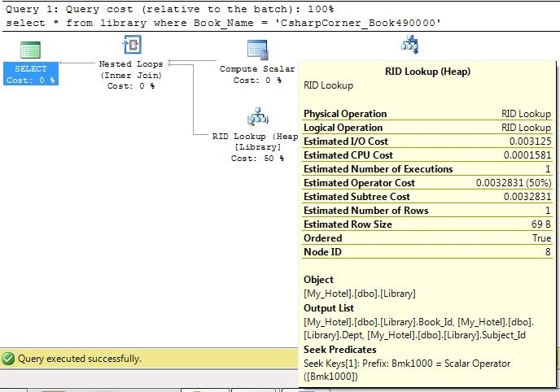Click the SELECT operator table icon
Screen dimensions: 560x392
pyautogui.click(x=30, y=50)
